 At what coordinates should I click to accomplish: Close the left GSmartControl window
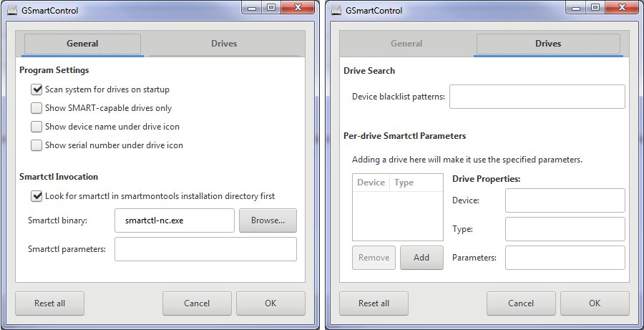[298, 8]
